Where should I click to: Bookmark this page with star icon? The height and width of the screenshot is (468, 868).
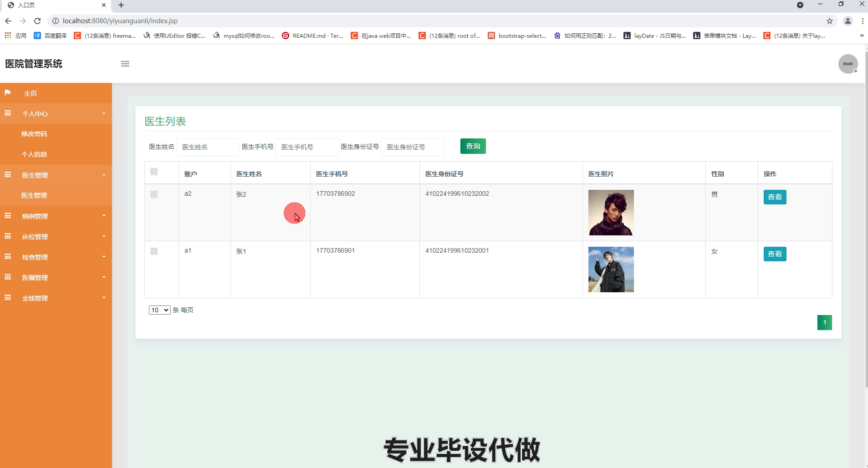830,21
